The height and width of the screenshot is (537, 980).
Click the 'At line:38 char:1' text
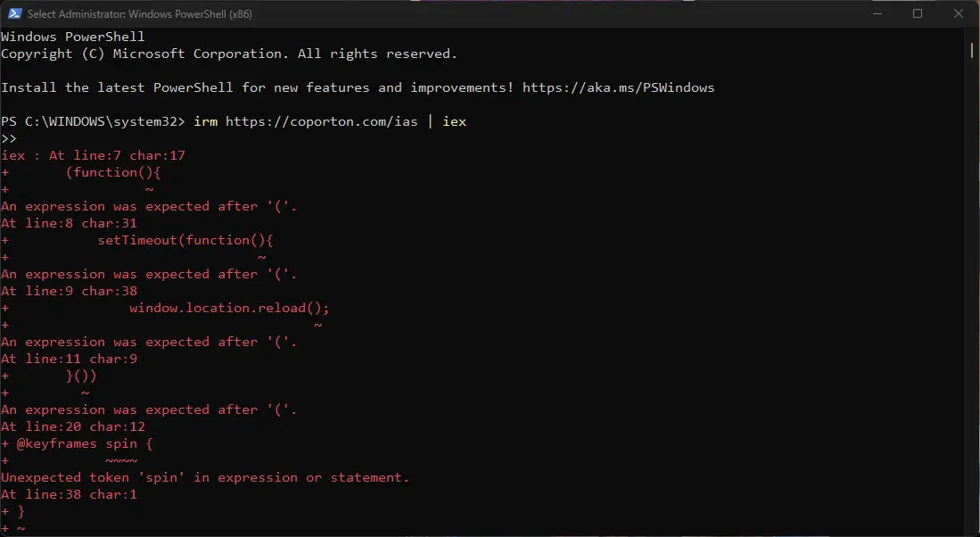(x=69, y=494)
